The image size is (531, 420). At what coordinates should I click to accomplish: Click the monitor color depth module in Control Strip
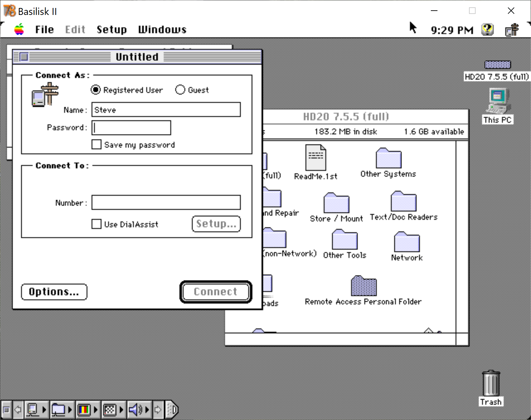[84, 410]
